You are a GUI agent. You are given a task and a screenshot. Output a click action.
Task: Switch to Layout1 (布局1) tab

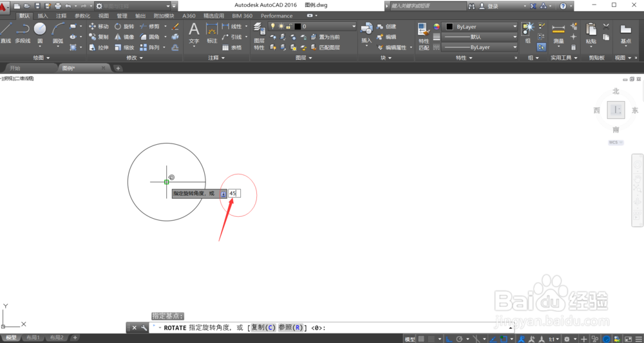pos(33,338)
